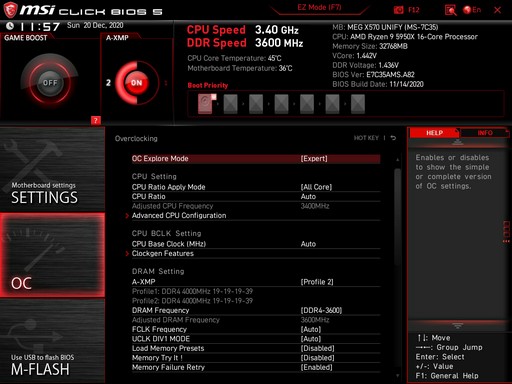
Task: Switch to the HELP tab
Action: 434,133
